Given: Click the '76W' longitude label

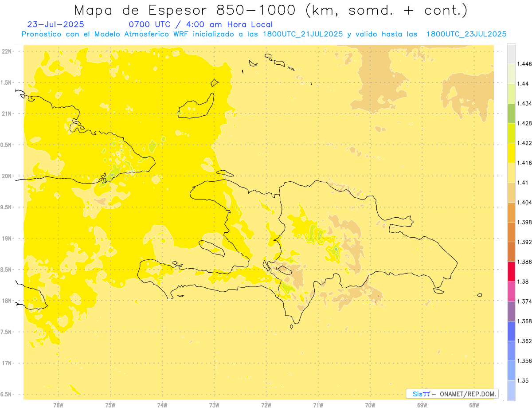Looking at the screenshot, I should click(x=58, y=405).
